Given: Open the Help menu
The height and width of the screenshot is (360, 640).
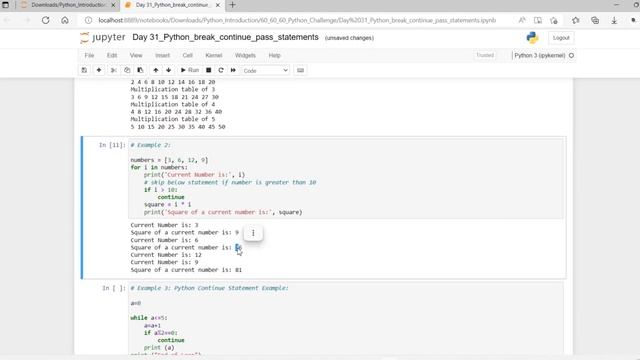Looking at the screenshot, I should click(275, 55).
